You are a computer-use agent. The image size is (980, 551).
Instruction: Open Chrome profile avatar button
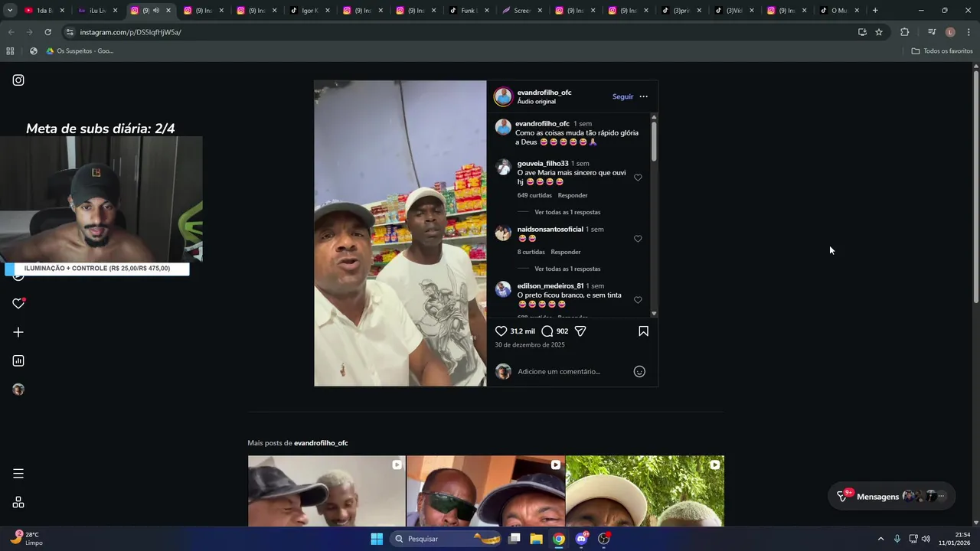pyautogui.click(x=950, y=32)
